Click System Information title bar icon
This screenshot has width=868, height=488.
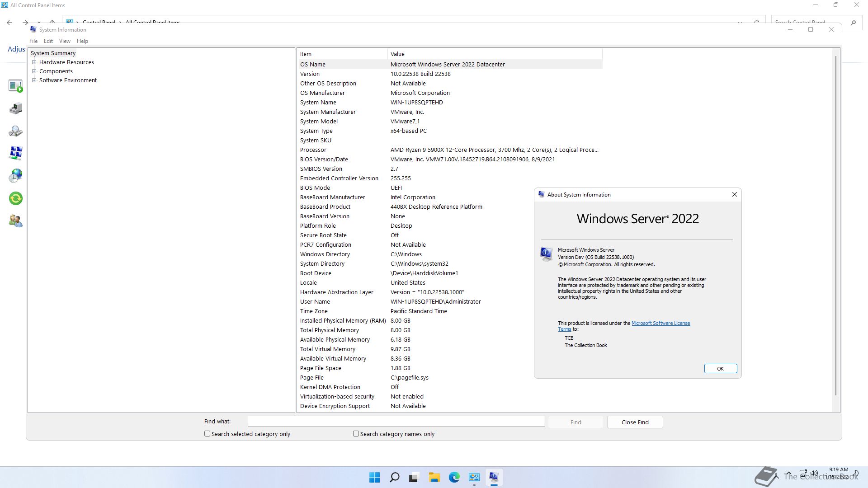(33, 29)
